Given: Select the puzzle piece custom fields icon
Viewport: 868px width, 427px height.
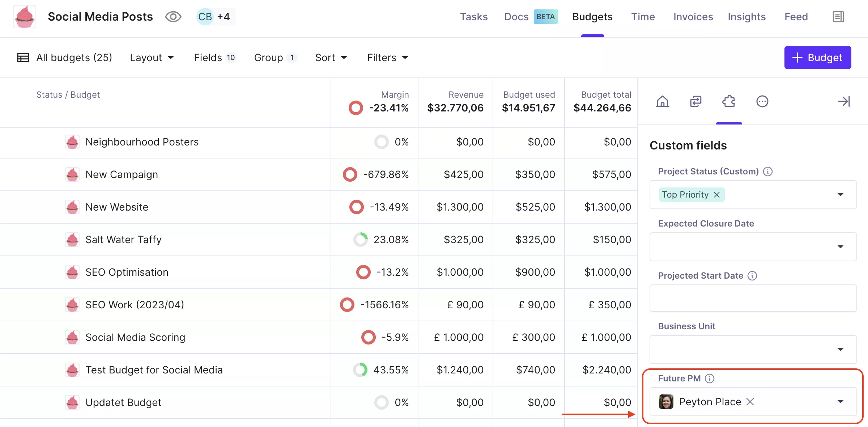Looking at the screenshot, I should (729, 101).
